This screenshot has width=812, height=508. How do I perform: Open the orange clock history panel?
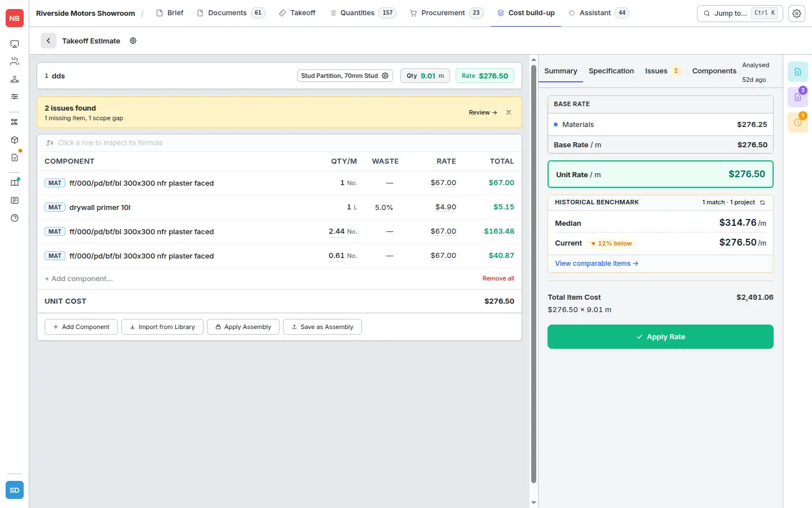click(x=798, y=122)
